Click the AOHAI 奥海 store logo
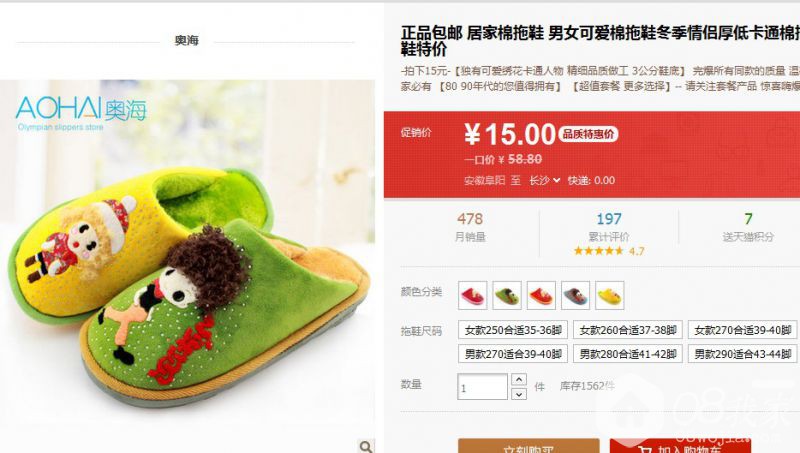 click(81, 113)
